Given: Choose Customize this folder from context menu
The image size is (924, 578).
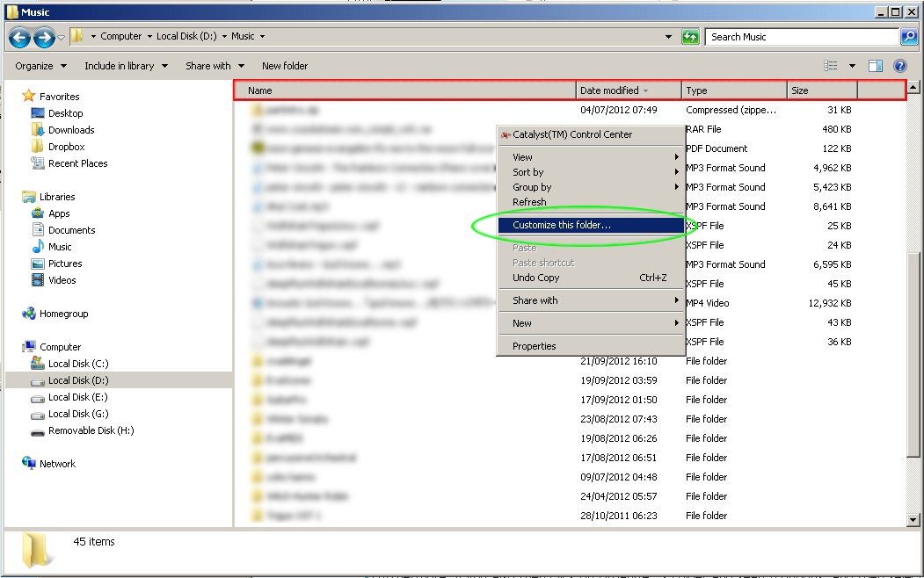Looking at the screenshot, I should point(562,225).
